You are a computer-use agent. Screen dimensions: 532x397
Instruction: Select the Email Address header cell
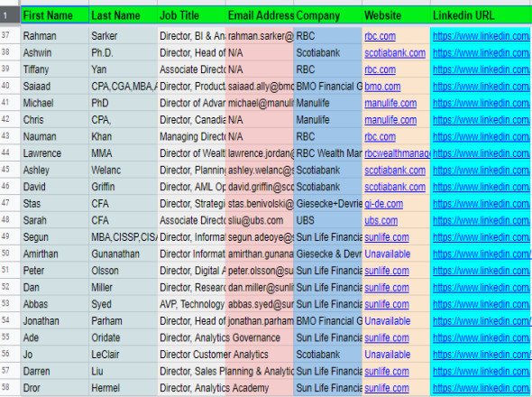(260, 15)
